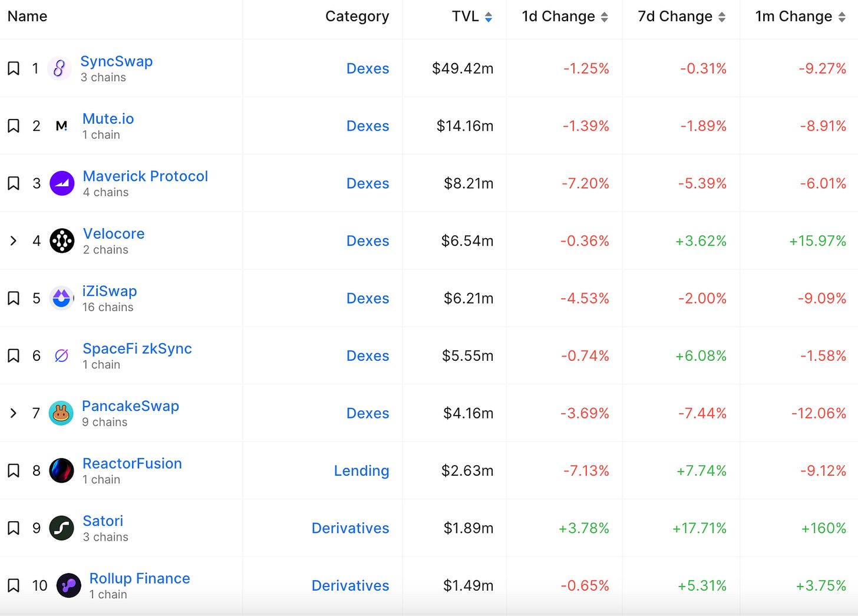Bookmark the SyncSwap row

(x=14, y=68)
